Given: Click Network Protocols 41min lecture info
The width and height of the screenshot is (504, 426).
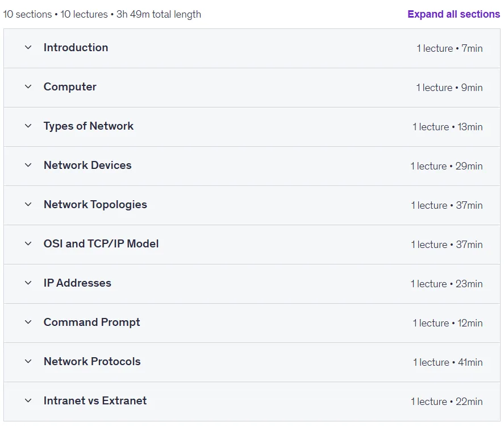Looking at the screenshot, I should coord(448,362).
